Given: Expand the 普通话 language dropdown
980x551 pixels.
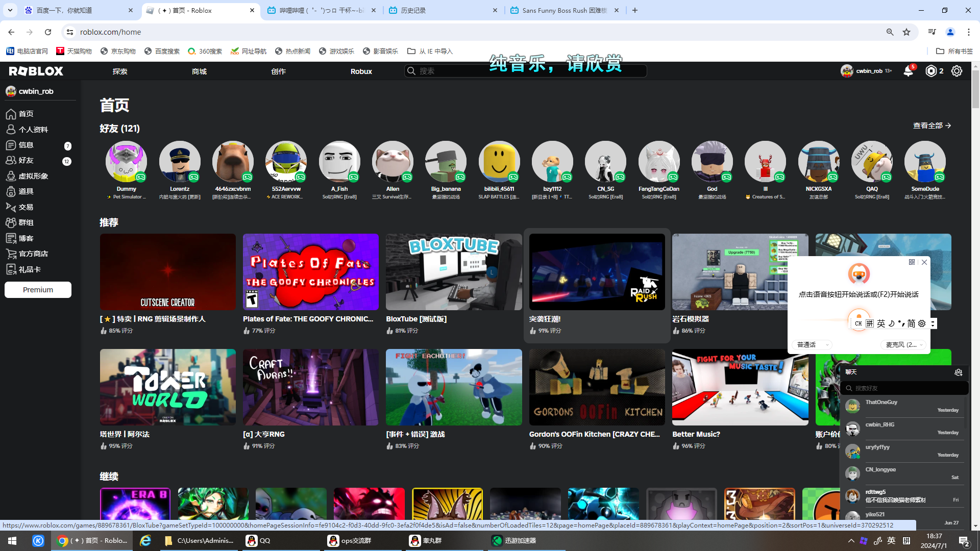Looking at the screenshot, I should [813, 345].
